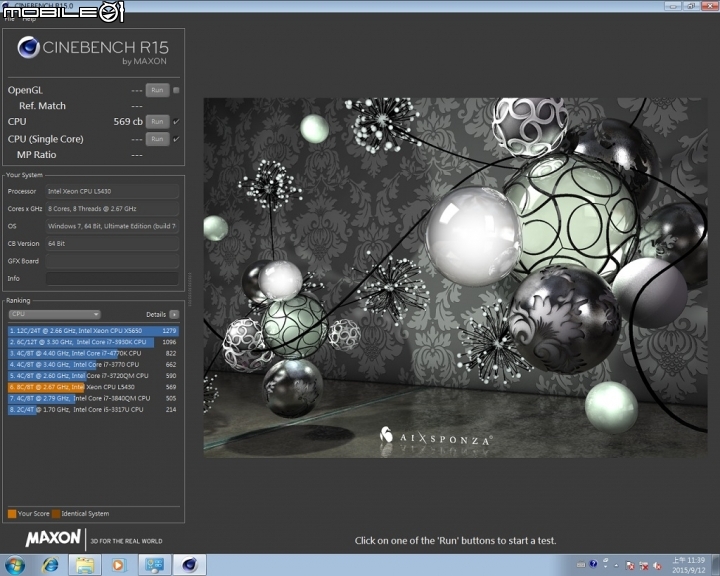Open Windows Explorer folder from taskbar
The width and height of the screenshot is (720, 576).
84,565
